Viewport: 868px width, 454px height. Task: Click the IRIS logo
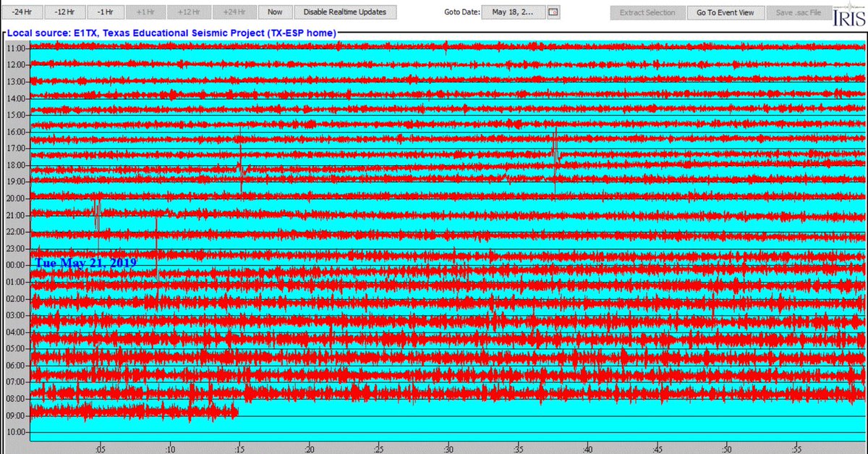coord(848,16)
